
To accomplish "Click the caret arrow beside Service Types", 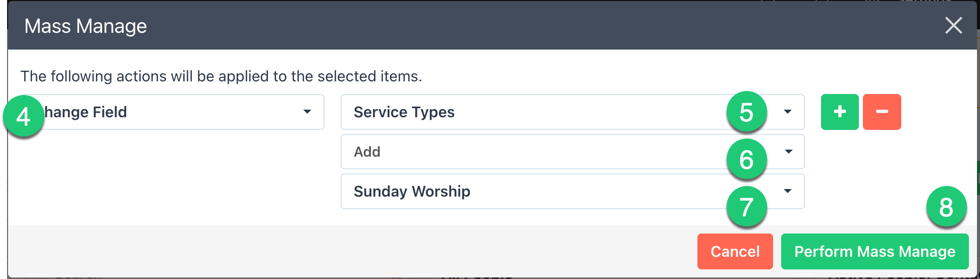I will pos(788,112).
